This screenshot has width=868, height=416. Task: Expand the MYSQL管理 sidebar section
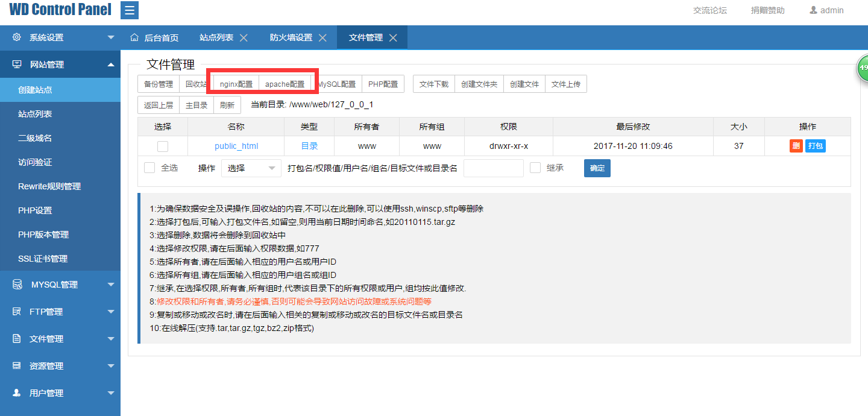(x=60, y=284)
